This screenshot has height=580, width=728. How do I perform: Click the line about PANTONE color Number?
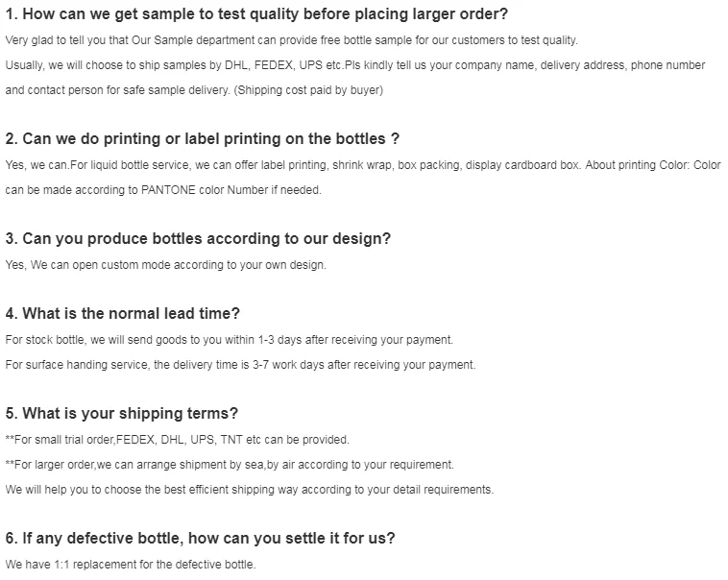[163, 190]
